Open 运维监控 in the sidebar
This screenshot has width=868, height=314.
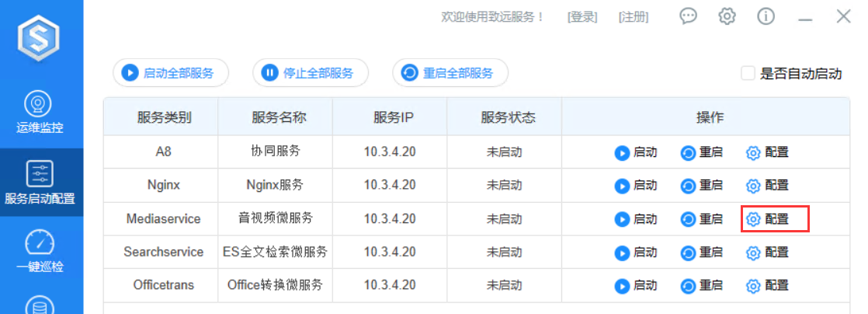(40, 113)
